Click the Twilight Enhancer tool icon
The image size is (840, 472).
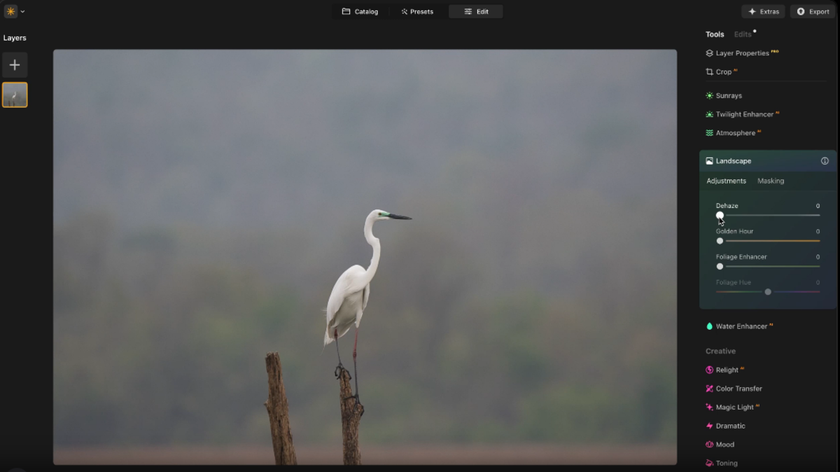point(709,114)
